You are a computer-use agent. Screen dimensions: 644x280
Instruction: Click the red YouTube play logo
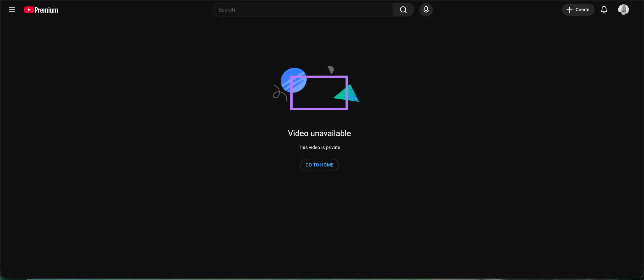pos(29,10)
